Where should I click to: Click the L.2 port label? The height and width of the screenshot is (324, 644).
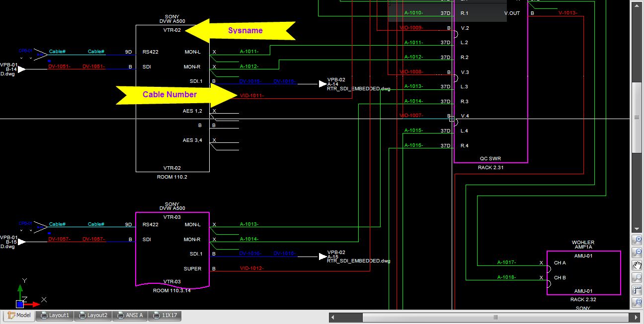coord(465,43)
